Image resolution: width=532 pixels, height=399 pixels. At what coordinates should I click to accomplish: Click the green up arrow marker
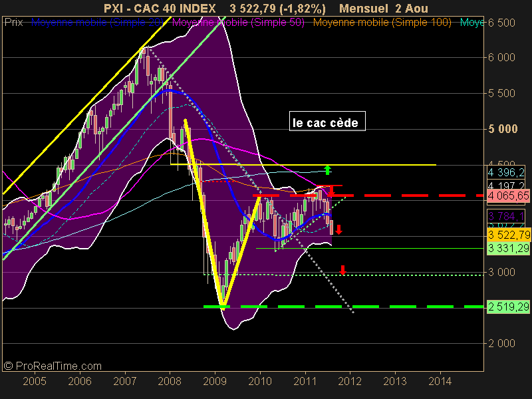(327, 170)
